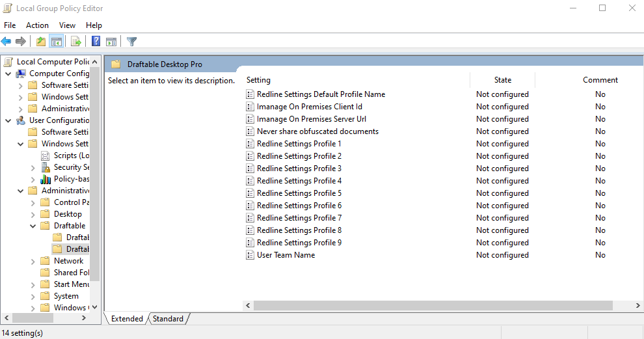Viewport: 644px width, 339px height.
Task: Open the View menu
Action: pos(67,25)
